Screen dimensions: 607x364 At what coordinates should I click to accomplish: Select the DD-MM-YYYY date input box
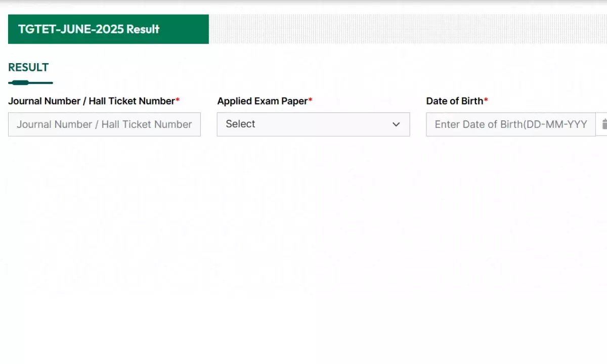(x=510, y=124)
